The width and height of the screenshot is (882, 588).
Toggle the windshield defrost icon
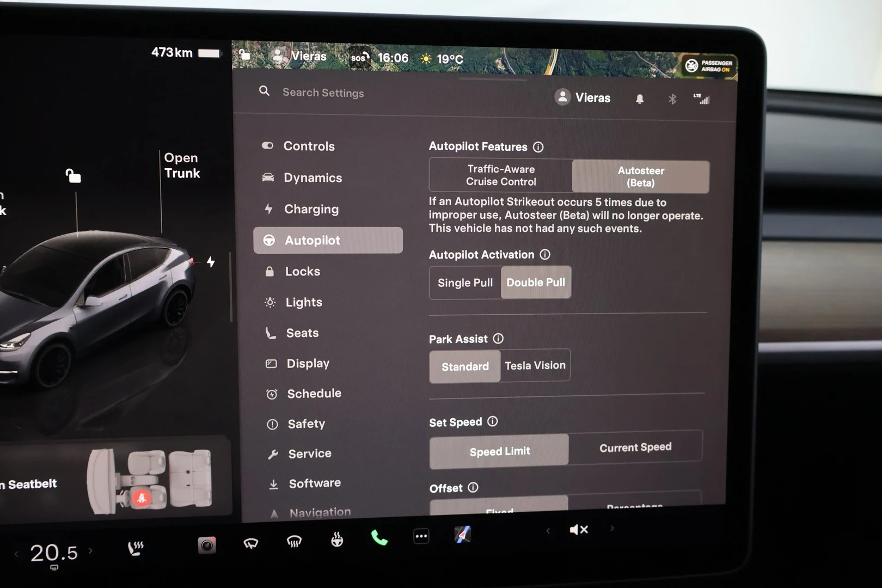tap(294, 541)
